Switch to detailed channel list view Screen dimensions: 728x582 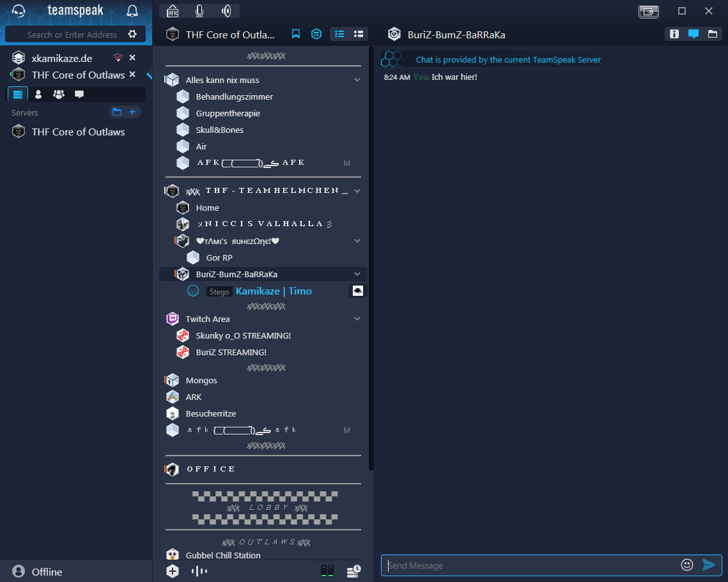(359, 34)
